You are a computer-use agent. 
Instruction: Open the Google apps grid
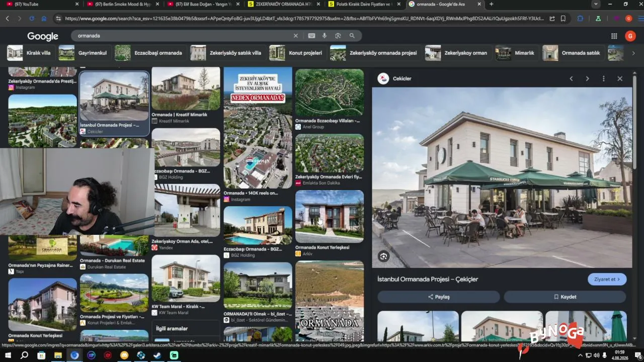[614, 36]
